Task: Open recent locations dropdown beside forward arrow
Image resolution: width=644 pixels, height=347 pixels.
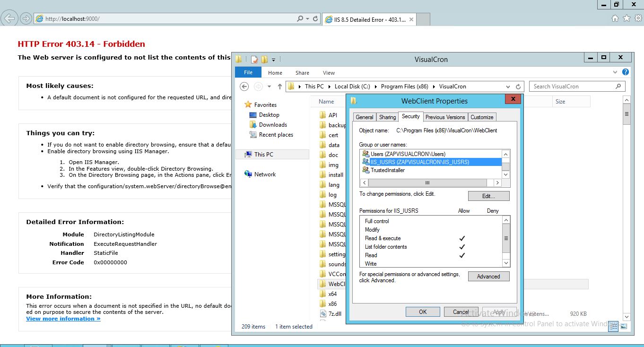Action: point(270,87)
